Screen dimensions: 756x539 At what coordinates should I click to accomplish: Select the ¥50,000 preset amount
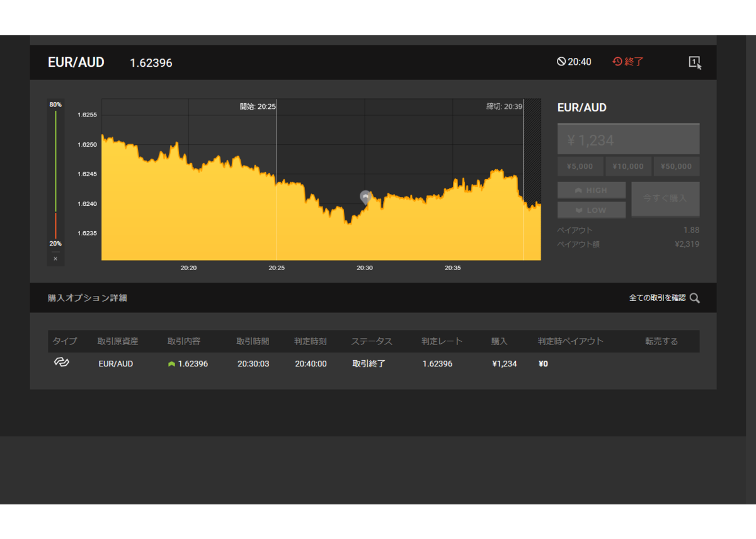pyautogui.click(x=677, y=166)
